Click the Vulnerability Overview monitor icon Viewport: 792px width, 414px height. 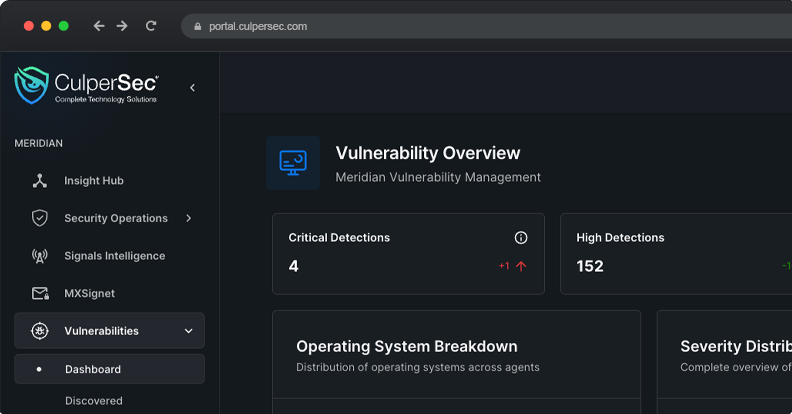(293, 163)
